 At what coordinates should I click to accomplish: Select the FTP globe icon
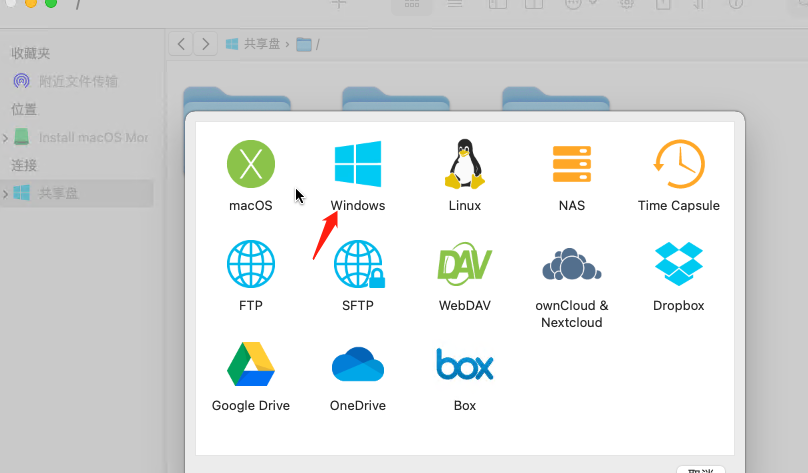[x=251, y=264]
